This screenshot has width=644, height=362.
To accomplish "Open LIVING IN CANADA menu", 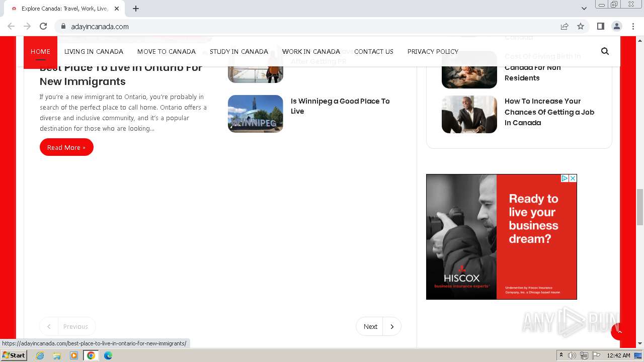I will (94, 51).
